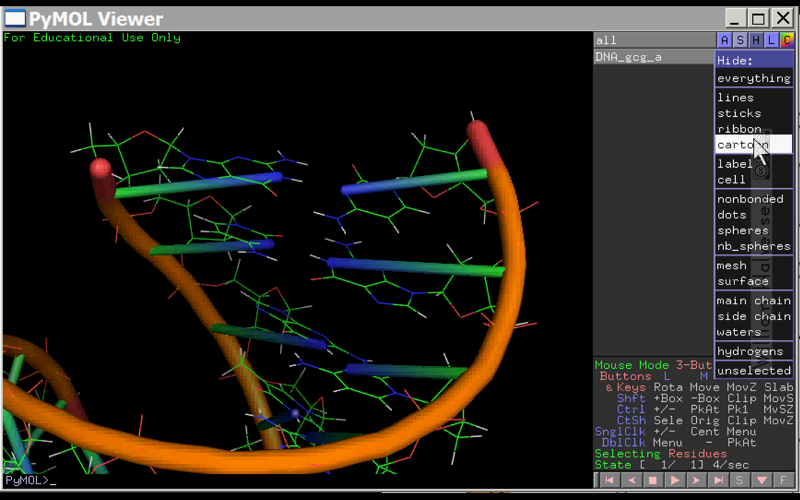Viewport: 800px width, 500px height.
Task: Choose spheres in the Hide menu
Action: click(754, 231)
